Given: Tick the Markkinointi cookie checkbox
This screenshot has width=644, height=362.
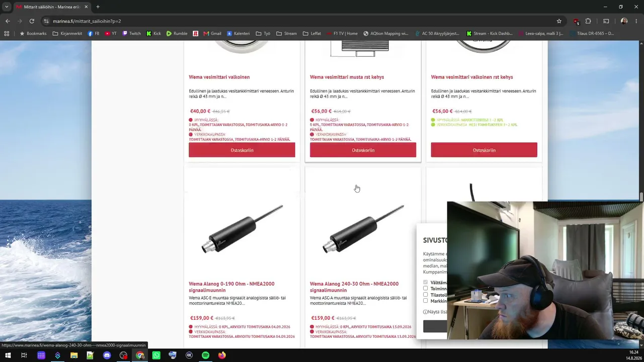Looking at the screenshot, I should 426,301.
